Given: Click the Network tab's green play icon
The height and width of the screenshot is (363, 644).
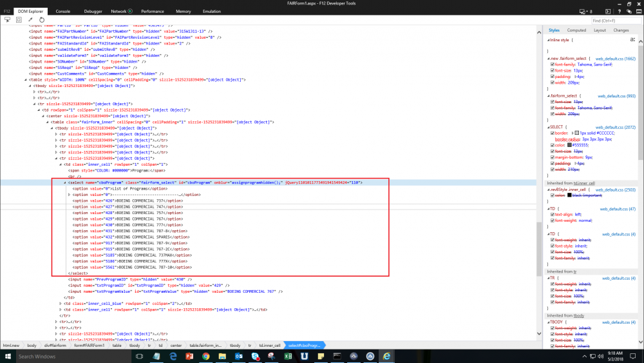Looking at the screenshot, I should pyautogui.click(x=131, y=11).
